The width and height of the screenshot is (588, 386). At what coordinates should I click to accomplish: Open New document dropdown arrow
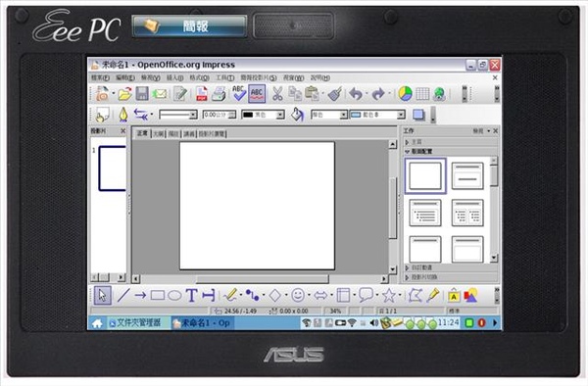(x=114, y=94)
